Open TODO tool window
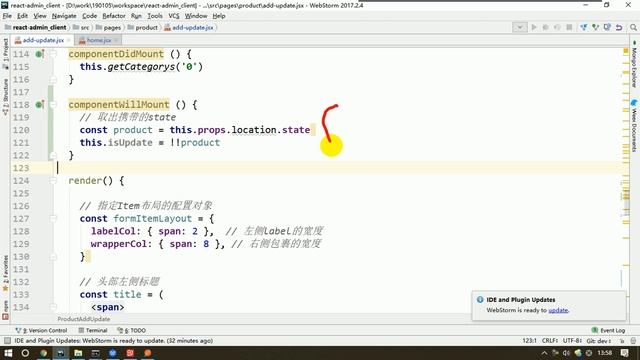This screenshot has width=640, height=360. (x=131, y=330)
